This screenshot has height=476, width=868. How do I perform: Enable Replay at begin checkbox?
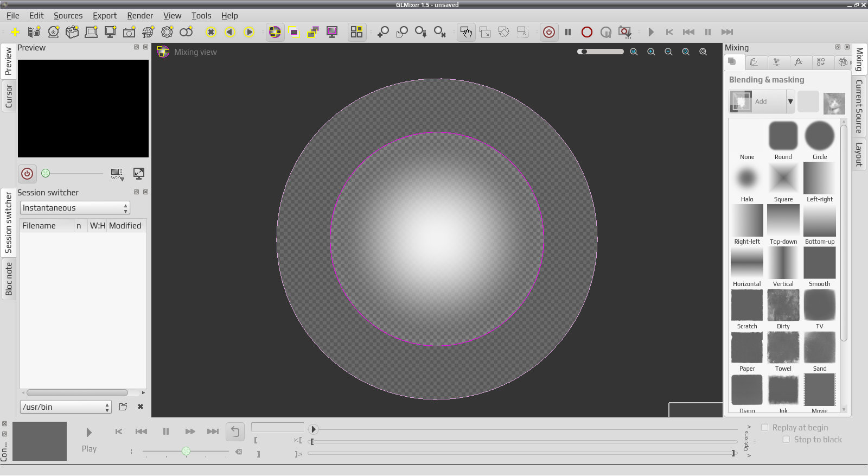[x=765, y=428]
